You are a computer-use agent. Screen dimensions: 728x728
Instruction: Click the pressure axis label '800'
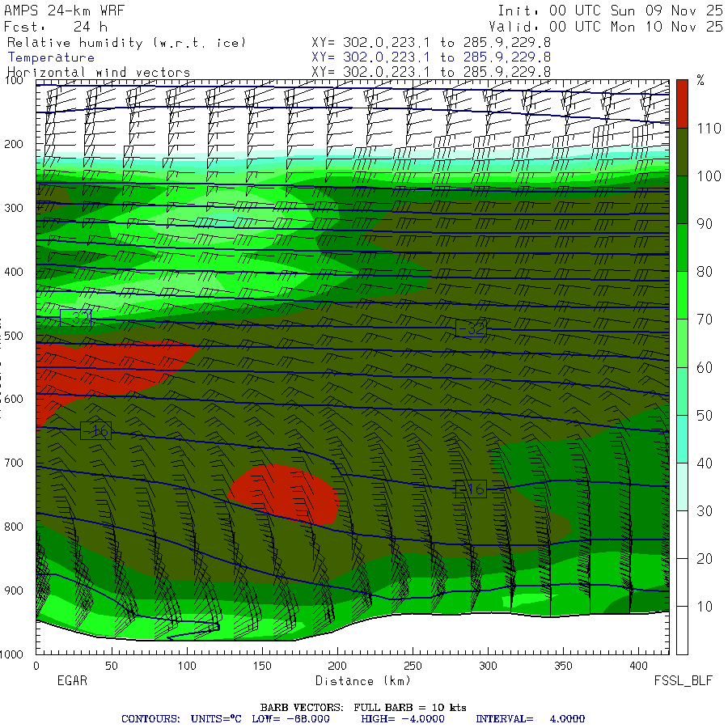click(x=14, y=527)
